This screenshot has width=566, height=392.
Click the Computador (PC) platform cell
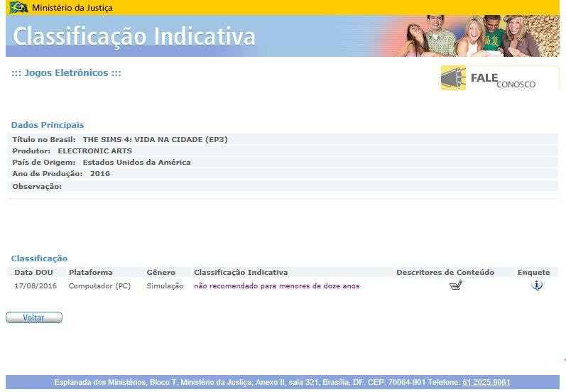pos(99,286)
